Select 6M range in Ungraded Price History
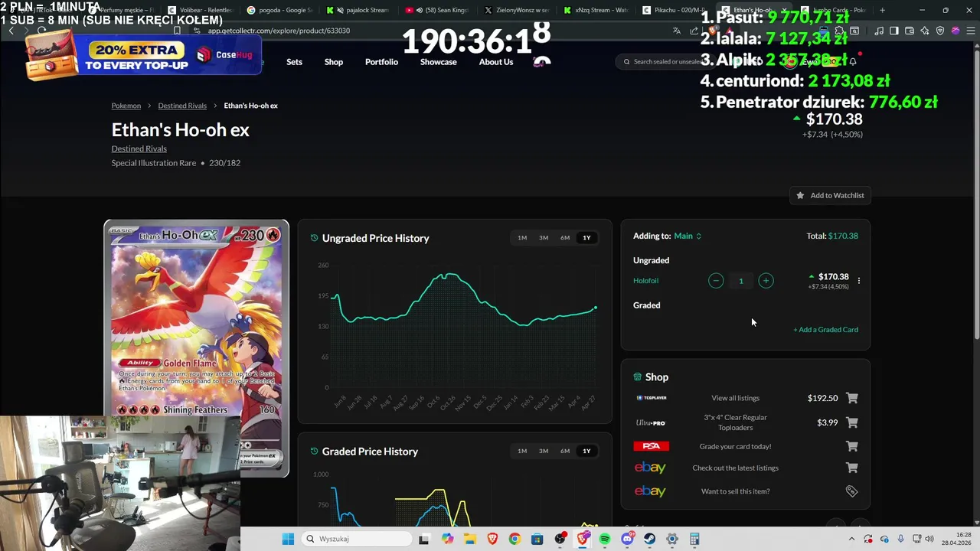980x551 pixels. point(565,238)
